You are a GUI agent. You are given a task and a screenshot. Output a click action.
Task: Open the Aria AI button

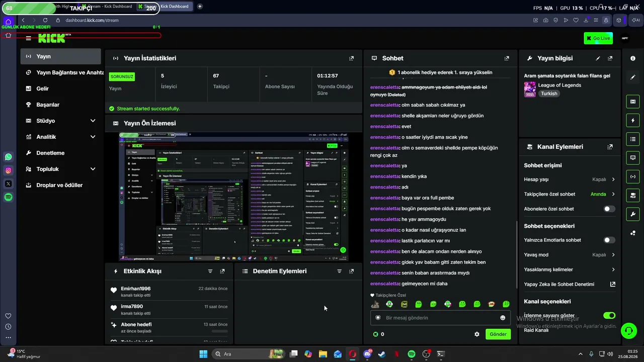pos(636,20)
